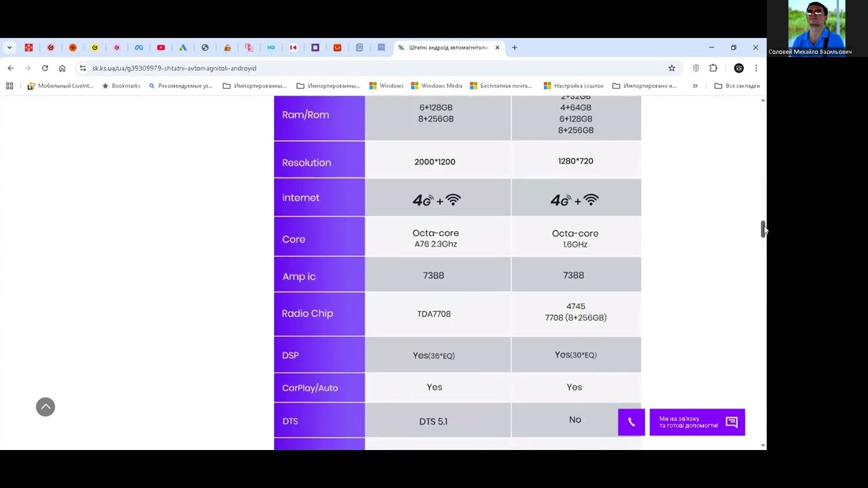Open the apps grid shortcut

(x=9, y=86)
